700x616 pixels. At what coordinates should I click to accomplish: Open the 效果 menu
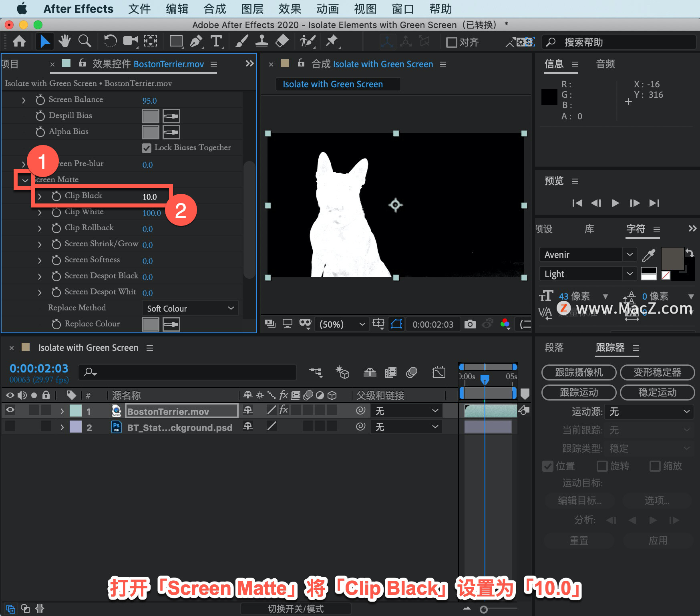coord(290,9)
